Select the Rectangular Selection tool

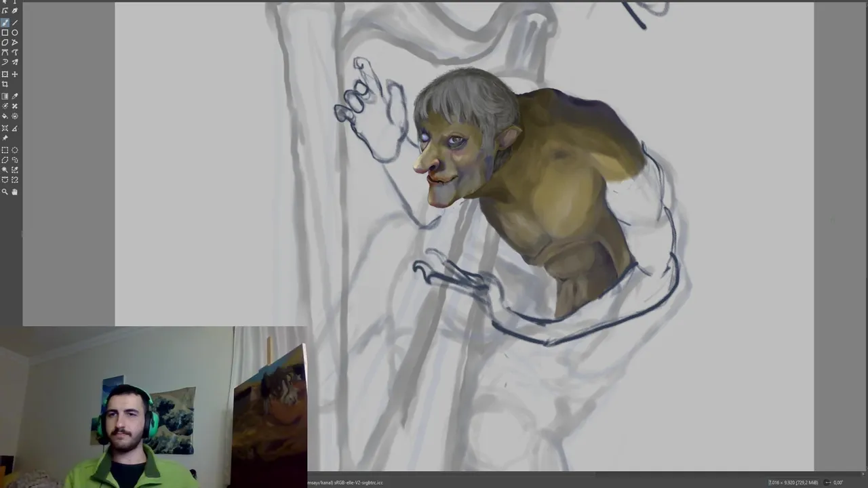coord(5,150)
